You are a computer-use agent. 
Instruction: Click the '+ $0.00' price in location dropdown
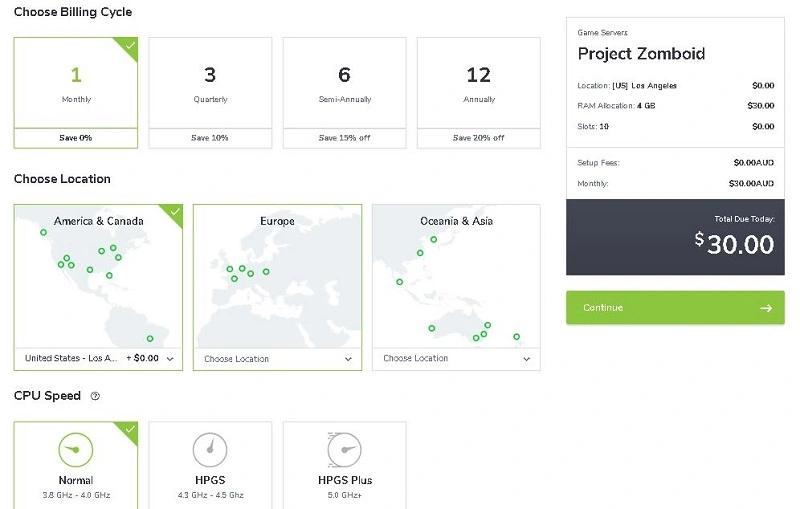click(142, 358)
